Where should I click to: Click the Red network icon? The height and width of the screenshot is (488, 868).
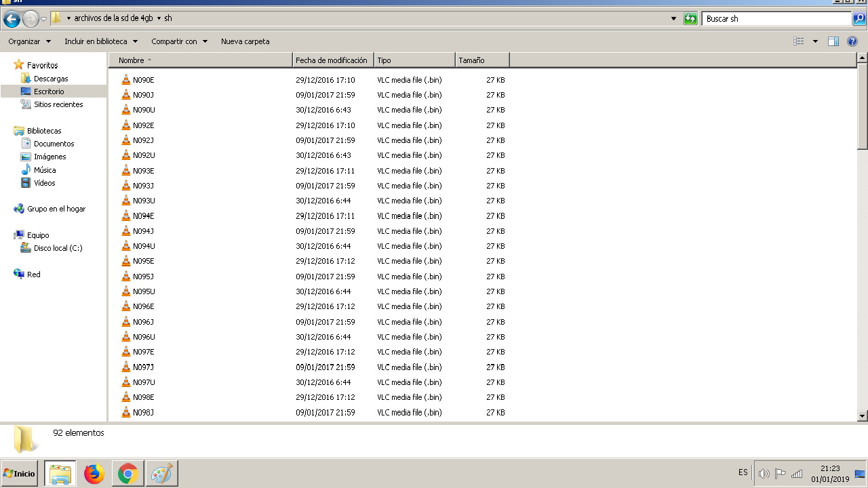tap(19, 274)
